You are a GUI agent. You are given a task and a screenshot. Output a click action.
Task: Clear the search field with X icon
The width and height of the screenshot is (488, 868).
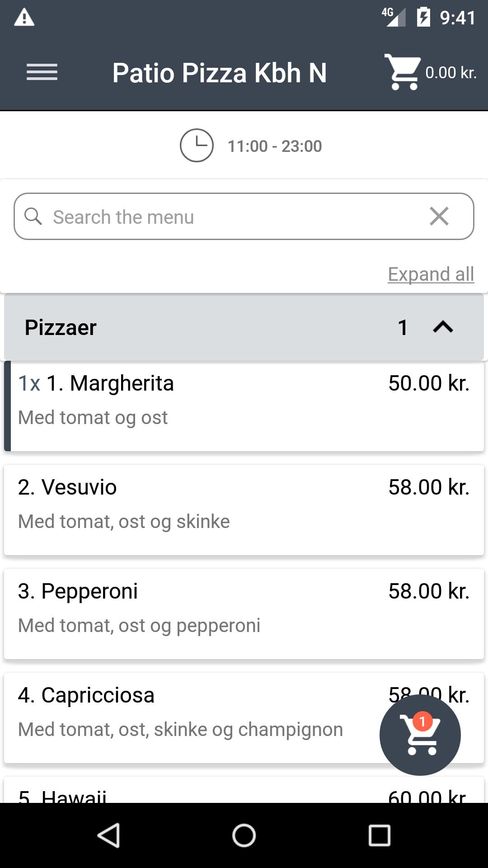point(439,216)
